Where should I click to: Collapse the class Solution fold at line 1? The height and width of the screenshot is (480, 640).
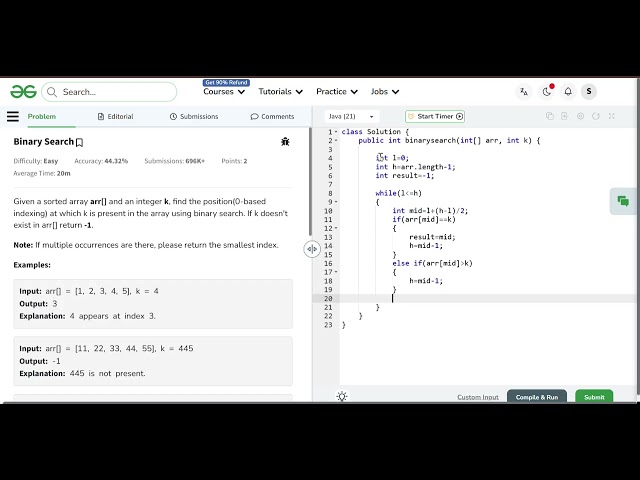click(x=336, y=132)
